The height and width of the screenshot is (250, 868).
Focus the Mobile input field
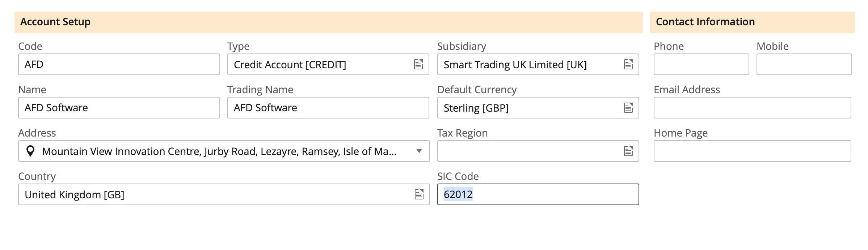click(804, 64)
